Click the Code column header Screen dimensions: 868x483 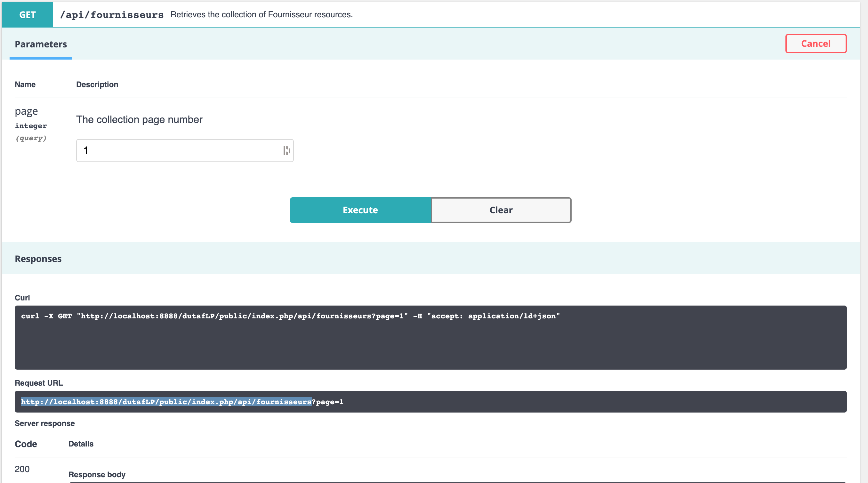click(x=26, y=444)
